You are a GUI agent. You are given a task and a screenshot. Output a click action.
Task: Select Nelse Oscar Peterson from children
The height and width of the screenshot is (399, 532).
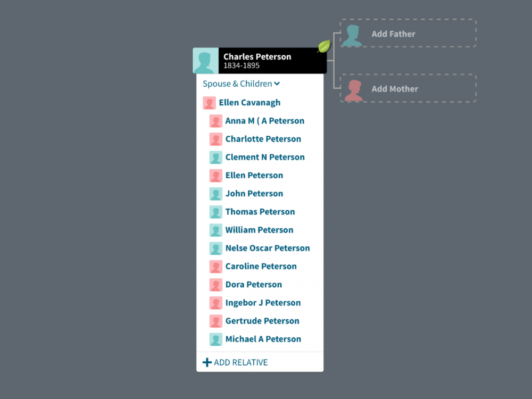tap(267, 248)
